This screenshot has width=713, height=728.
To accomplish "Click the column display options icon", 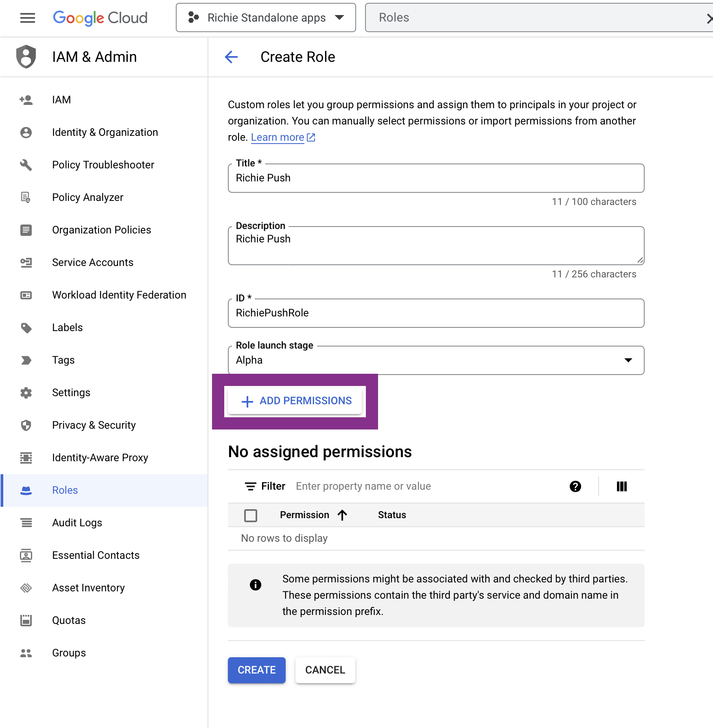I will [621, 486].
